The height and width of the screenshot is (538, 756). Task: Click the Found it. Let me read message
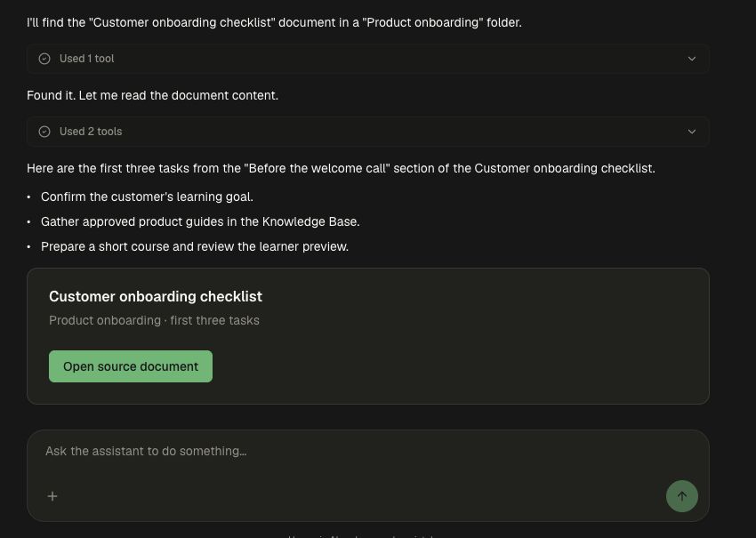click(152, 95)
